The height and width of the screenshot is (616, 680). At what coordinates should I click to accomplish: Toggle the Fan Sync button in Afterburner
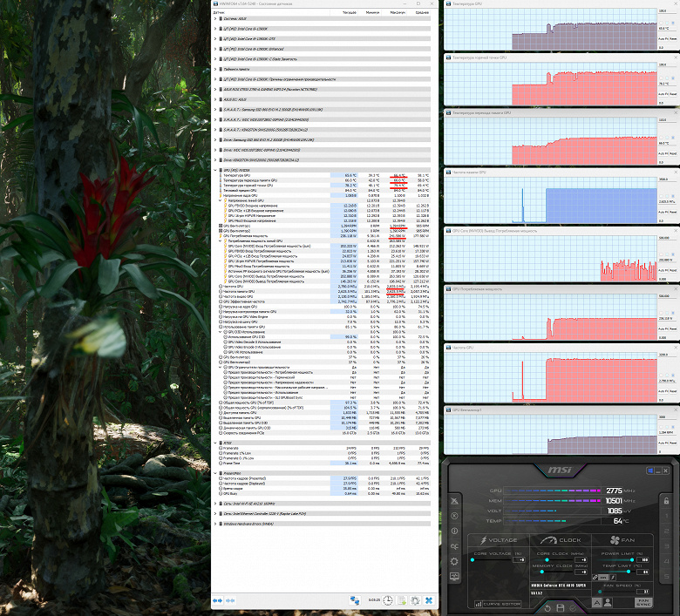point(643,603)
